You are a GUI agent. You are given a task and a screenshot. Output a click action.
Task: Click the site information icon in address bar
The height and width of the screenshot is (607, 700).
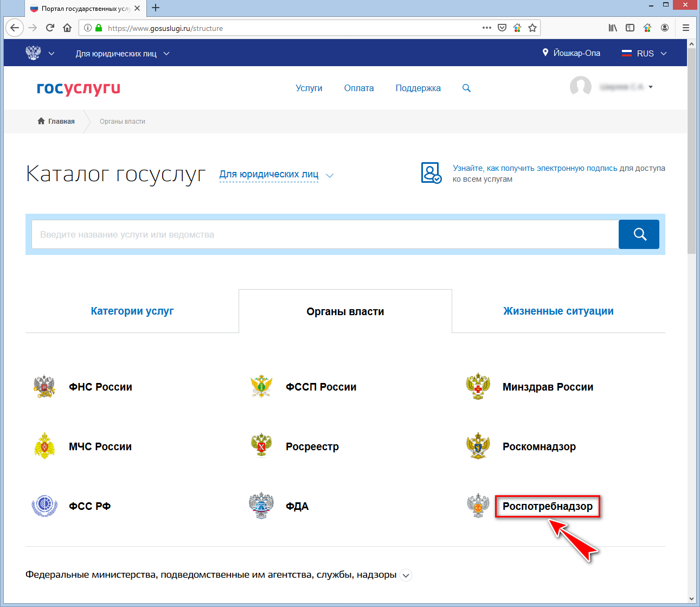pos(88,28)
